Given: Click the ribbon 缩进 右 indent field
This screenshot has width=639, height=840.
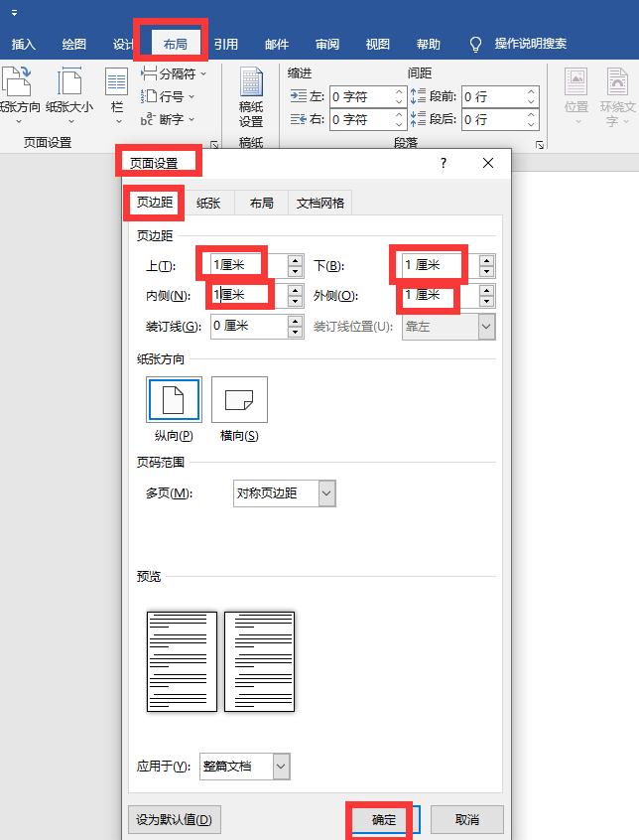Looking at the screenshot, I should 361,119.
